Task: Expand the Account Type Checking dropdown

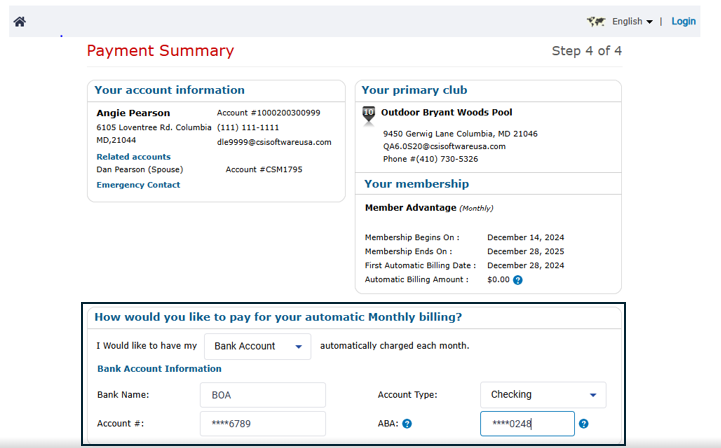Action: coord(543,395)
